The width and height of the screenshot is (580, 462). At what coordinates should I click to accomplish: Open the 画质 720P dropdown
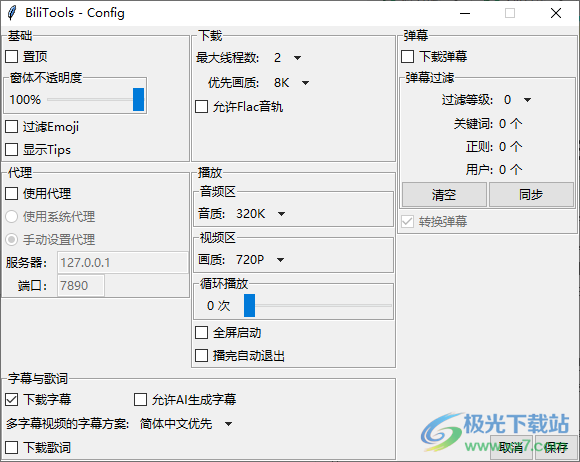click(260, 260)
